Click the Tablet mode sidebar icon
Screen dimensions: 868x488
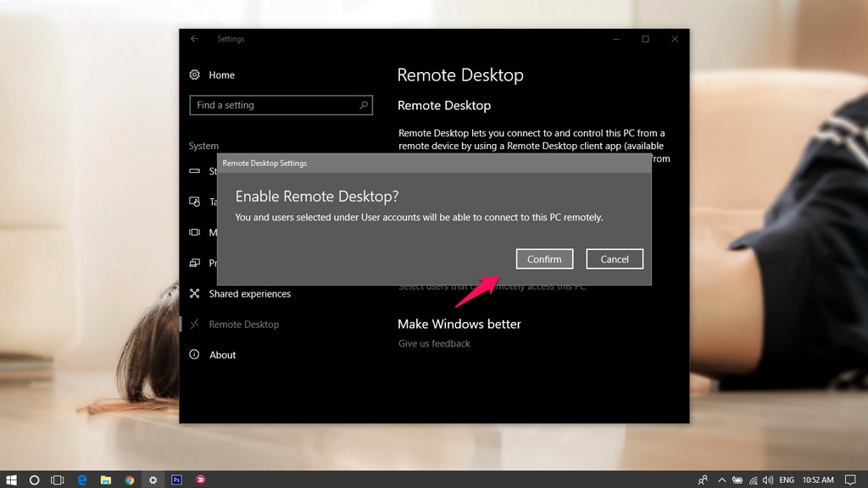[194, 202]
